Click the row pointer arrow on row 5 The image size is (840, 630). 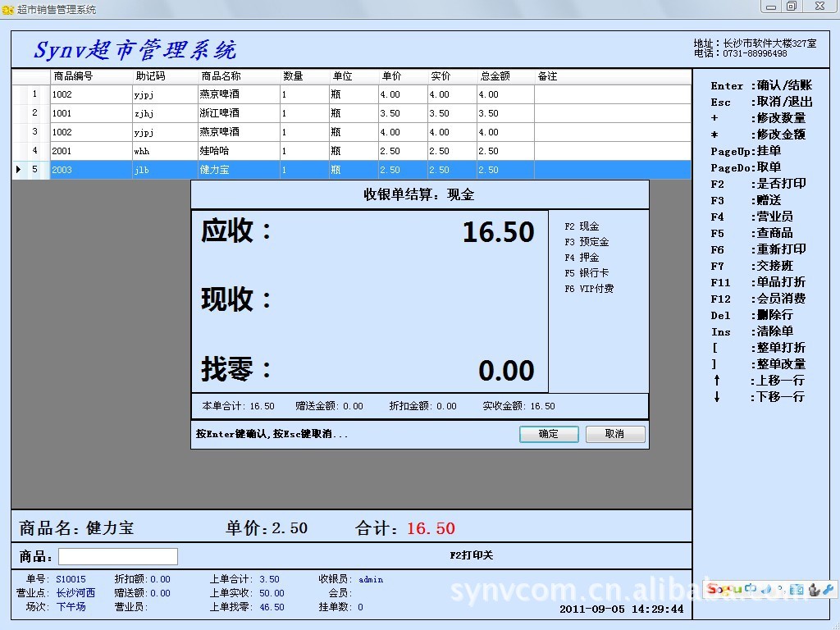(x=19, y=170)
